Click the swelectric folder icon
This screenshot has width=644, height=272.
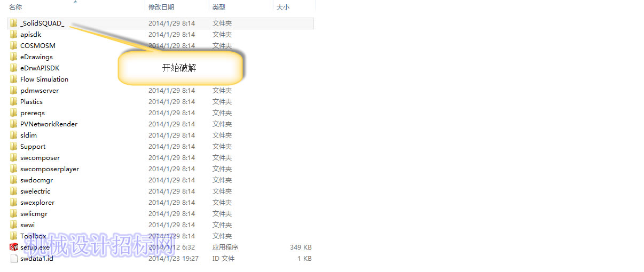pyautogui.click(x=14, y=191)
